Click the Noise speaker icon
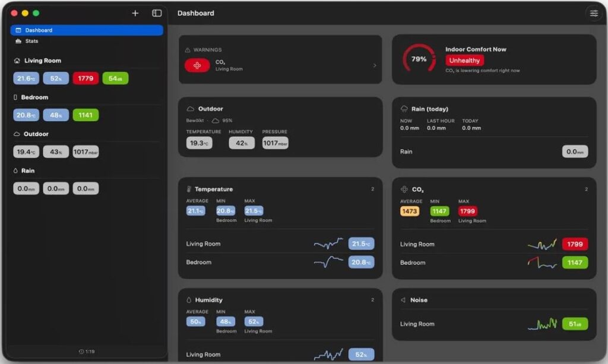 (x=403, y=300)
